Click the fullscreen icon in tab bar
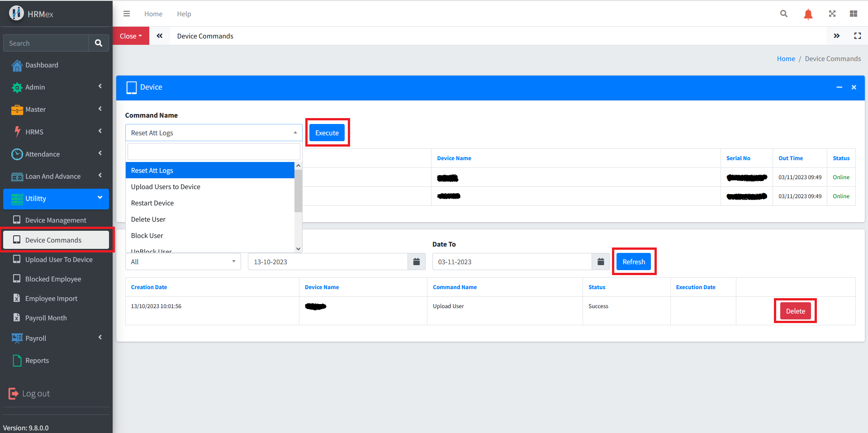This screenshot has width=868, height=433. (x=857, y=36)
